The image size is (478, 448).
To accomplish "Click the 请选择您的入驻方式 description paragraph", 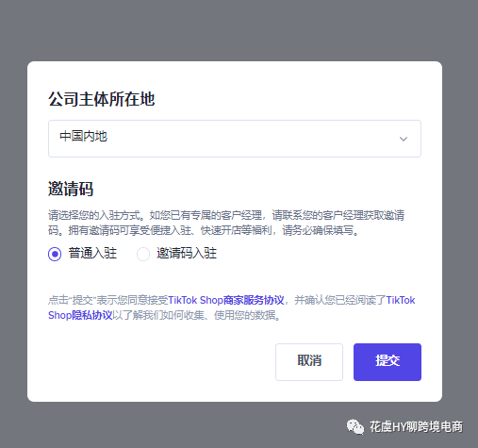I will tap(226, 223).
